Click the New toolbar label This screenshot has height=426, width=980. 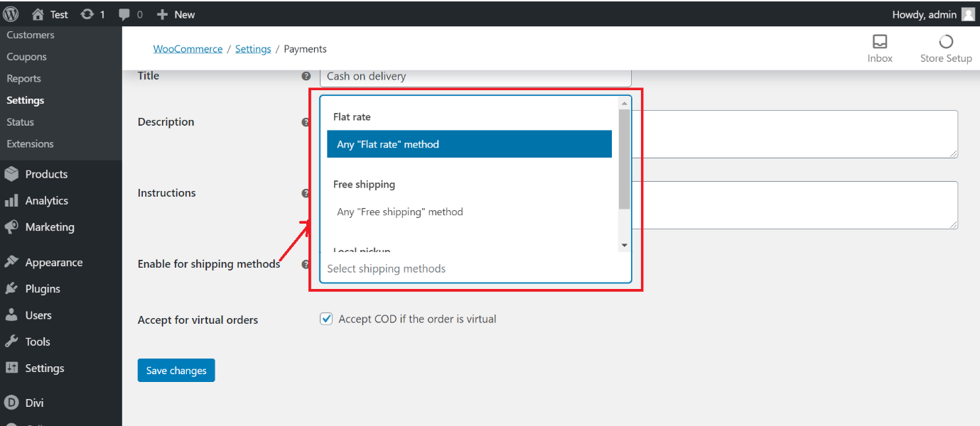coord(185,14)
